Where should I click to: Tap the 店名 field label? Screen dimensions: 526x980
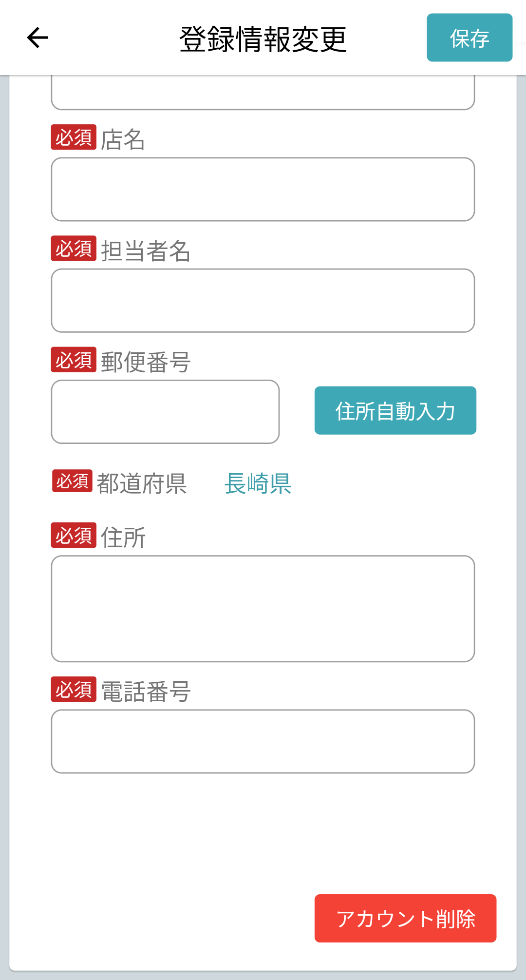coord(123,140)
